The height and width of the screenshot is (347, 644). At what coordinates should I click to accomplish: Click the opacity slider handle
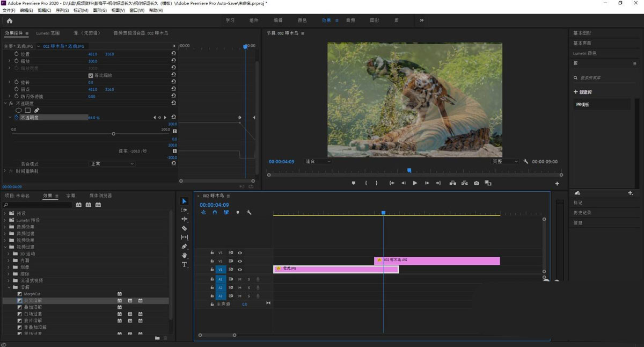113,134
